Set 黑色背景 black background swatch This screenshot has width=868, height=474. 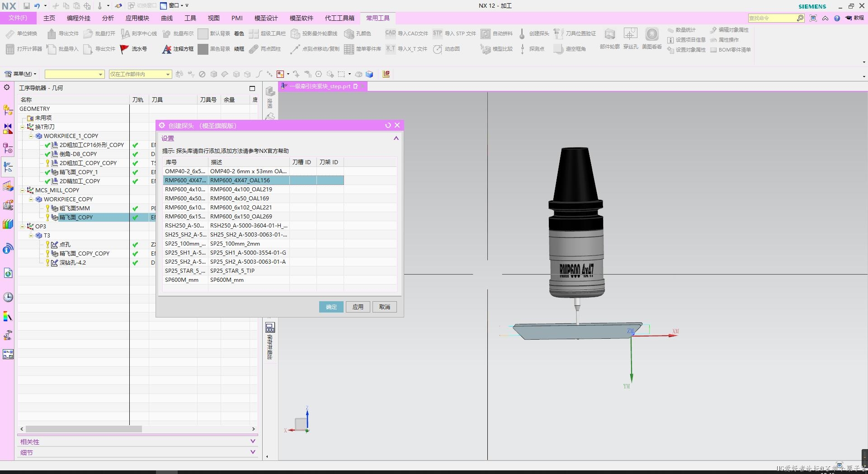point(203,49)
